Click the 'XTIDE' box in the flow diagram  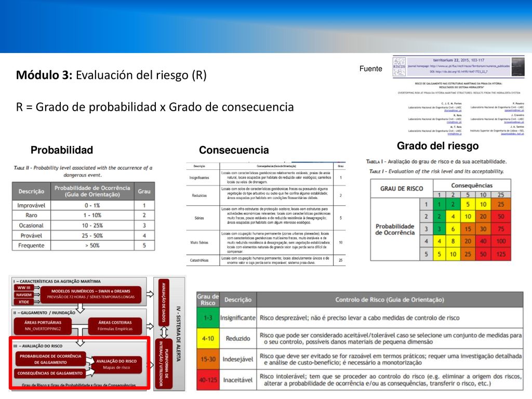pos(24,302)
